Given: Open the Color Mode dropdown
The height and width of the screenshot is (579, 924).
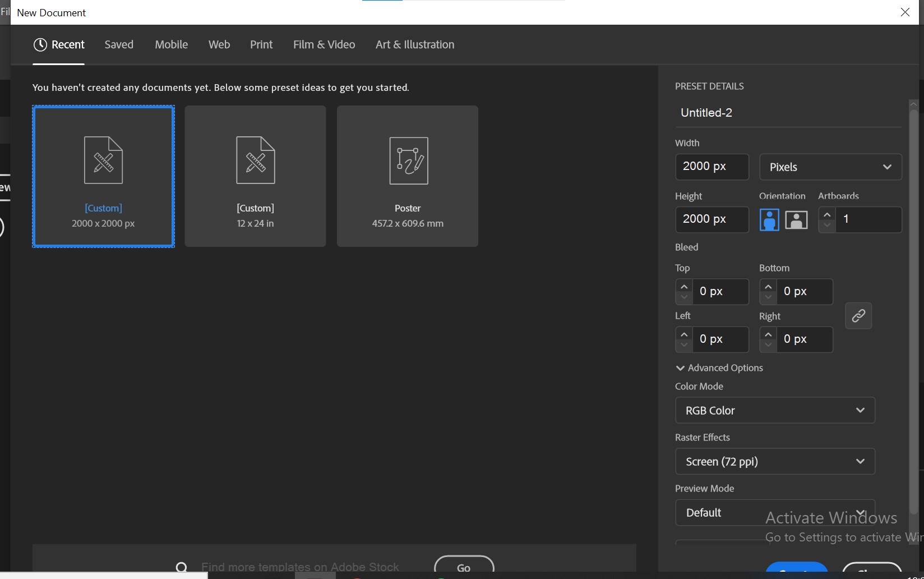Looking at the screenshot, I should click(775, 411).
